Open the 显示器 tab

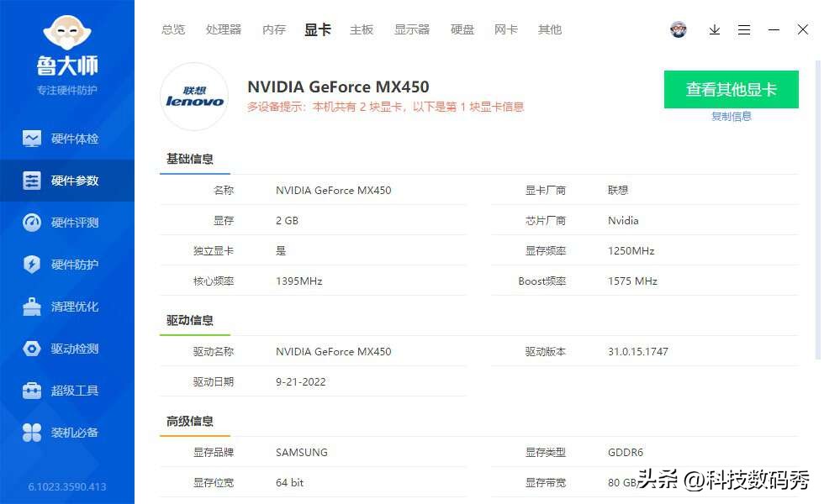click(x=413, y=29)
